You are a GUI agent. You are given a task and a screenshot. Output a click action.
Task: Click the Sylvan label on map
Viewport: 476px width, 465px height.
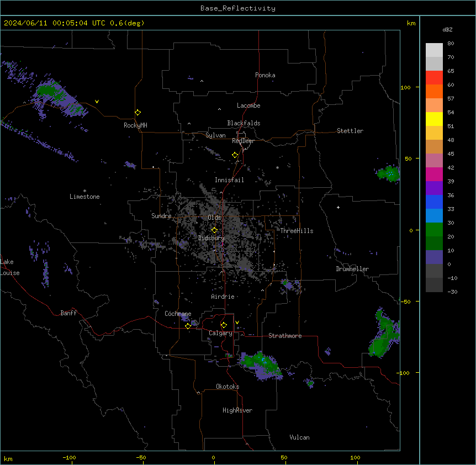coord(215,135)
